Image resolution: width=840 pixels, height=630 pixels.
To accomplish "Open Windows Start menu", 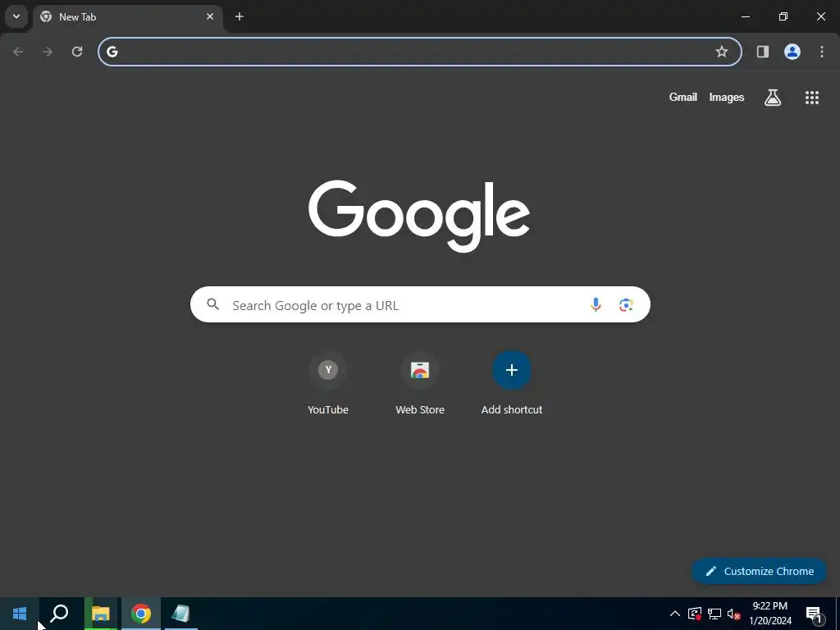I will click(20, 614).
